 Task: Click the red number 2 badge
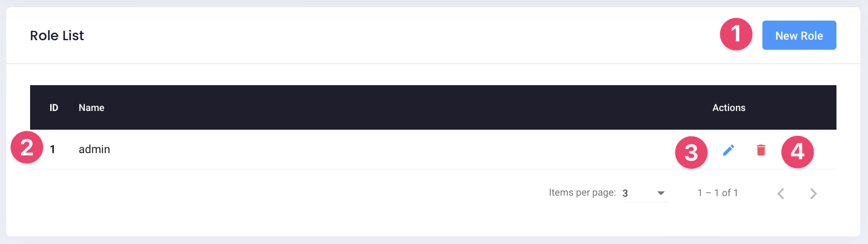(27, 147)
